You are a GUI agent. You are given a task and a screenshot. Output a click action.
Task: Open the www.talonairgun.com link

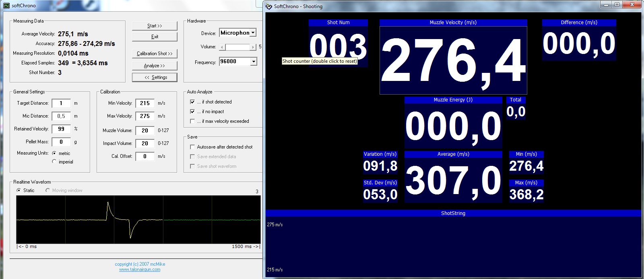click(140, 270)
